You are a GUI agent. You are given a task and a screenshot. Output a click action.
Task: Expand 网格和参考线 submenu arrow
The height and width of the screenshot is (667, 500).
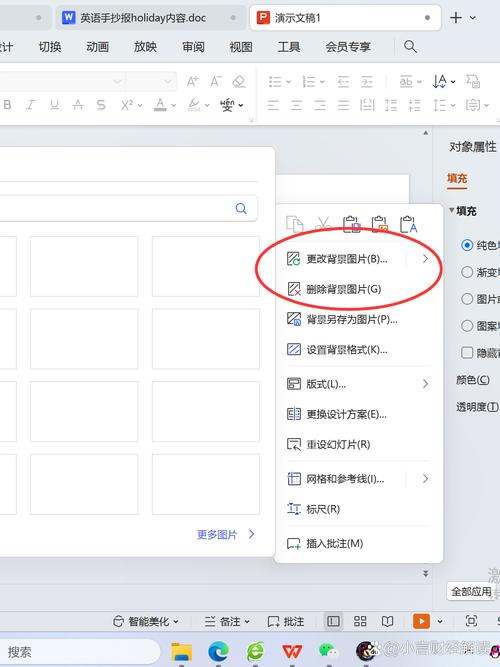[425, 479]
